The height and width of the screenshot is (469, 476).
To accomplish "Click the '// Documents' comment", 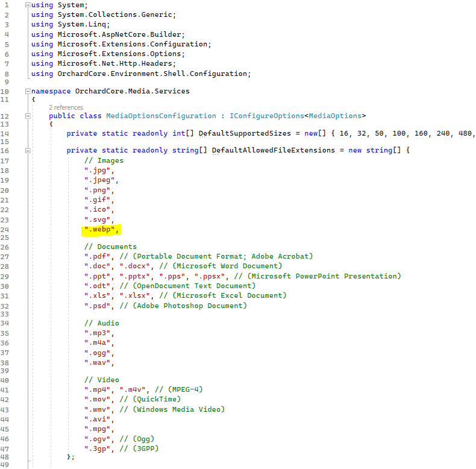I will click(110, 247).
